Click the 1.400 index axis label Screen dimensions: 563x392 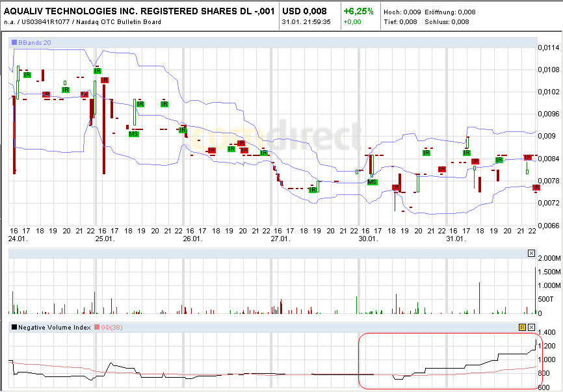[x=547, y=332]
